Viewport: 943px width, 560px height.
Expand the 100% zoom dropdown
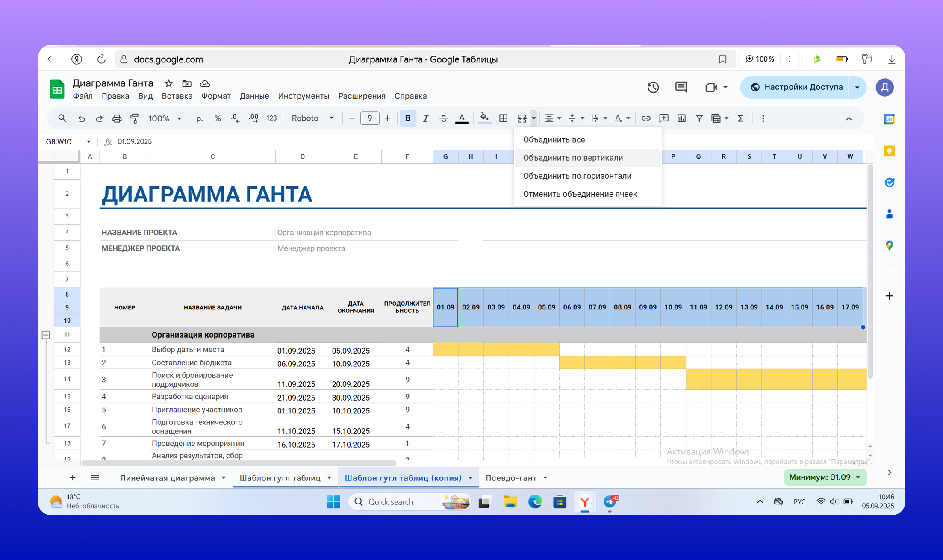pos(165,118)
